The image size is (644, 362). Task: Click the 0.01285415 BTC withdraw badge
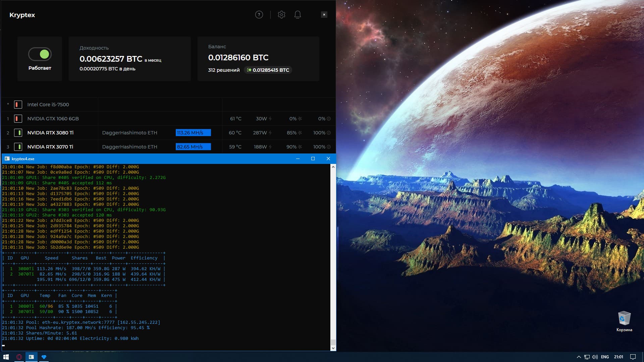268,70
